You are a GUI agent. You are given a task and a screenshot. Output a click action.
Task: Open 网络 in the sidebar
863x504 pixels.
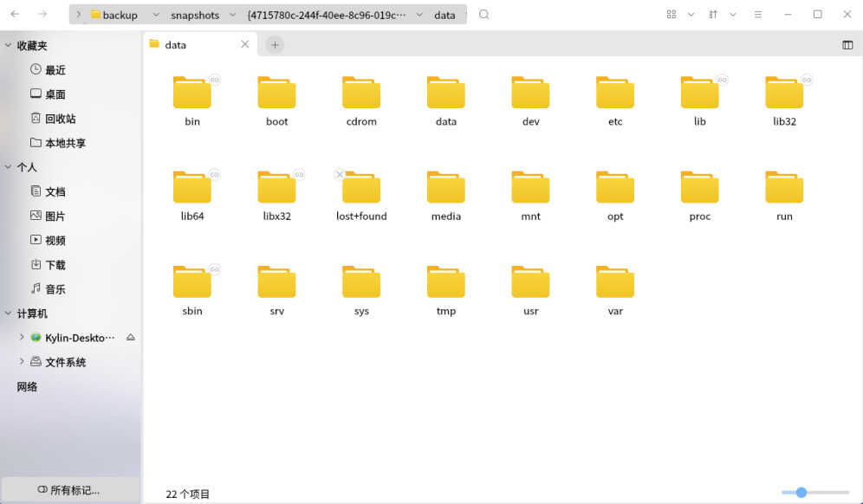[27, 386]
